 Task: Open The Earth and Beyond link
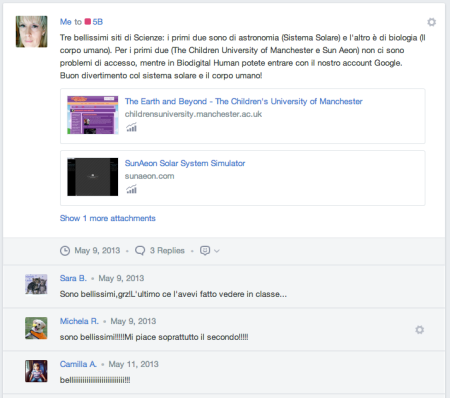pos(244,101)
